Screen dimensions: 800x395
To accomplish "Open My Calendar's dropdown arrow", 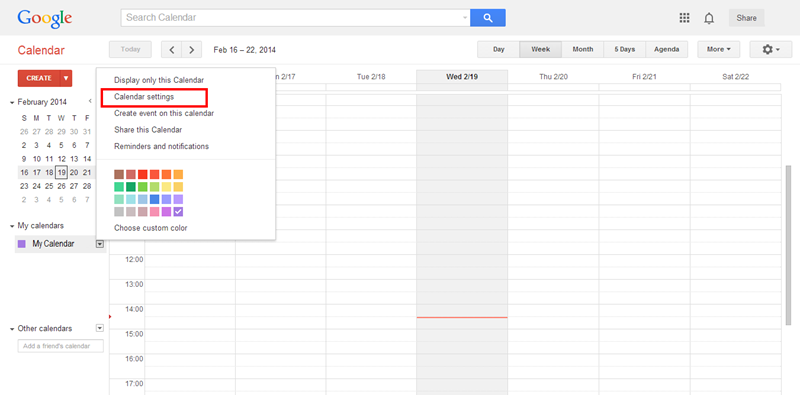I will [x=99, y=244].
